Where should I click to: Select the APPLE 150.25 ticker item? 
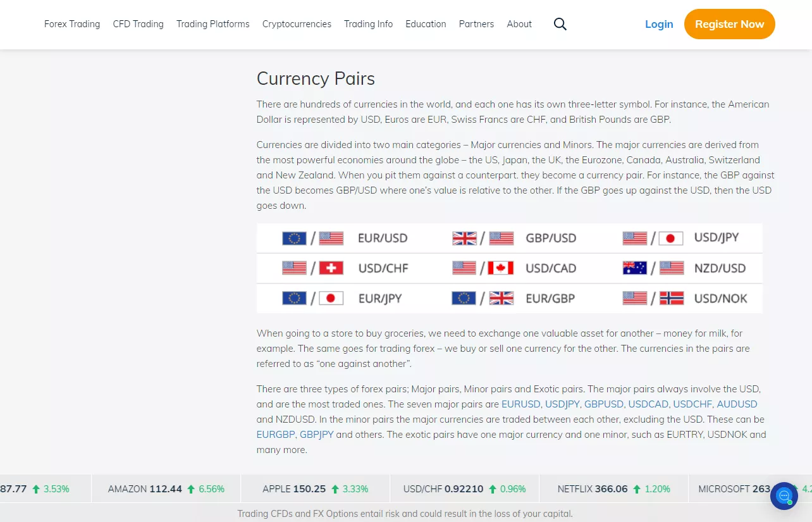[x=315, y=489]
